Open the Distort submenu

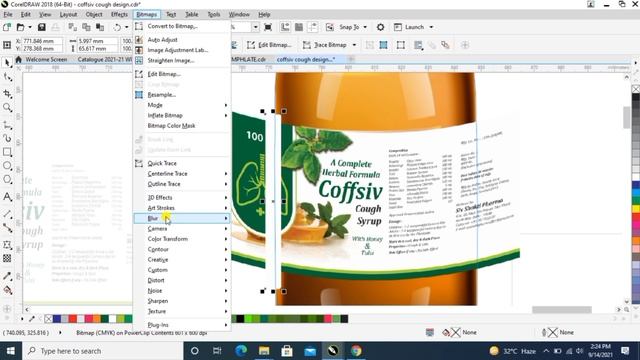[x=182, y=280]
